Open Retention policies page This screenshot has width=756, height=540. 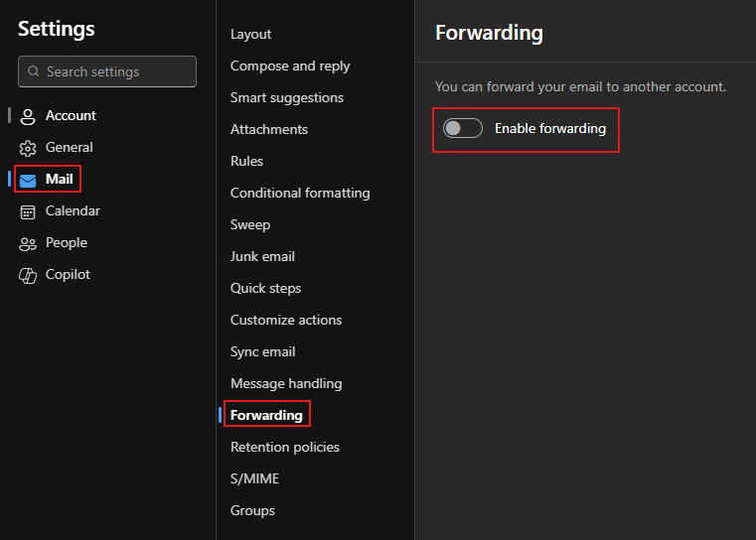pos(285,447)
